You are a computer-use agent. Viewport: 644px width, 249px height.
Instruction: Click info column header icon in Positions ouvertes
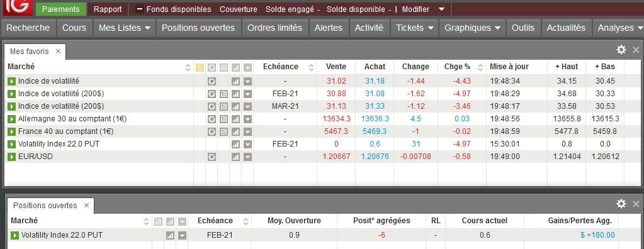(x=158, y=222)
